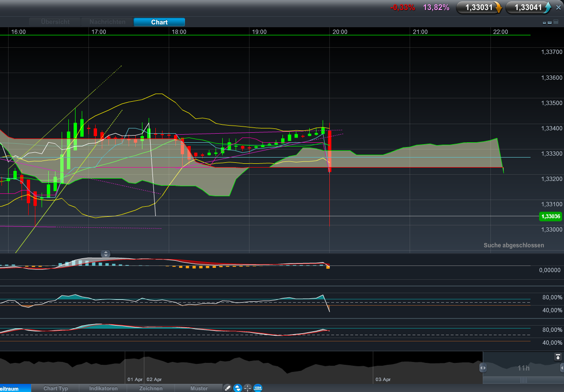The height and width of the screenshot is (392, 564).
Task: Click the 1,33700 price axis label
Action: click(552, 52)
